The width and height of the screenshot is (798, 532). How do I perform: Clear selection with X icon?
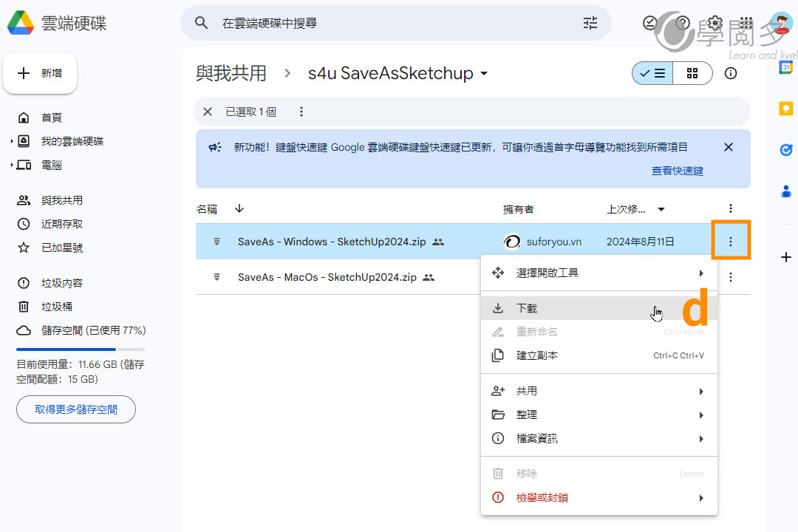click(x=208, y=112)
